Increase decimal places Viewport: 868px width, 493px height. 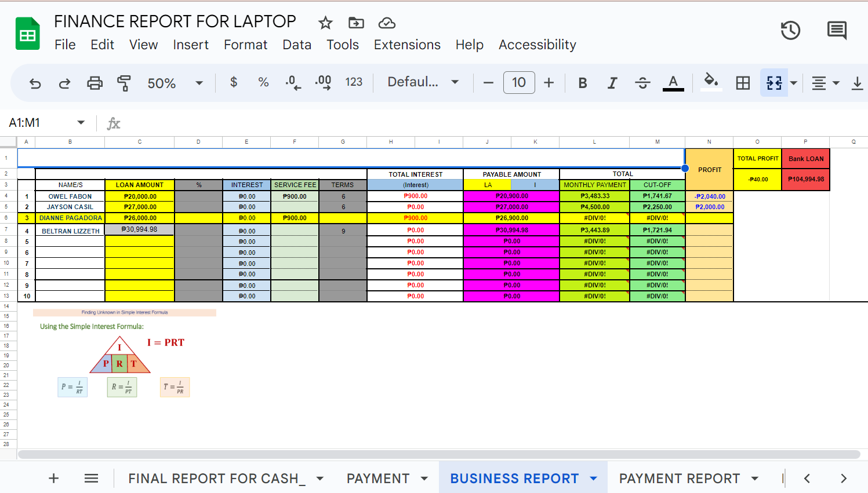(324, 82)
